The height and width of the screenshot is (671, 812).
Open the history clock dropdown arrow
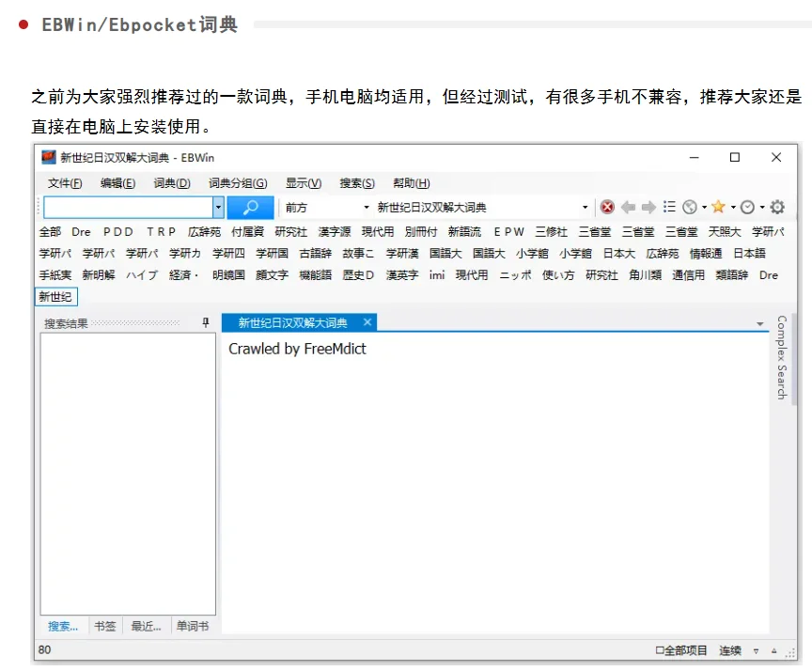coord(761,207)
